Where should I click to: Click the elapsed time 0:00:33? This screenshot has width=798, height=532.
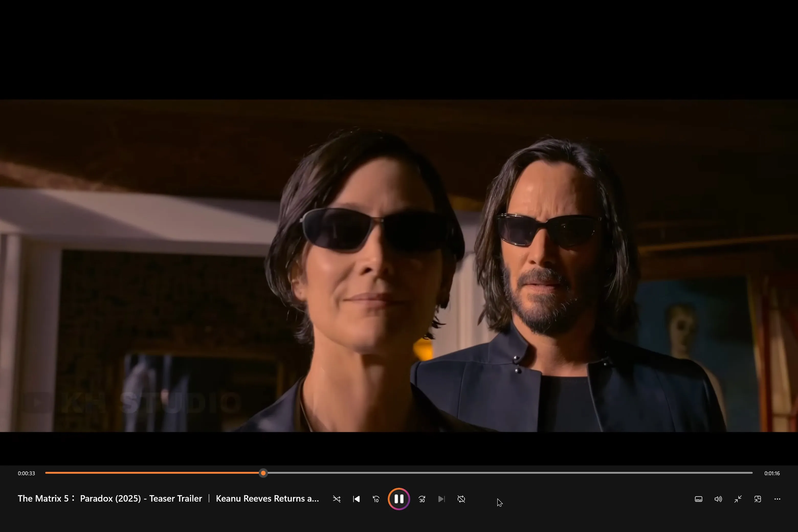click(26, 473)
